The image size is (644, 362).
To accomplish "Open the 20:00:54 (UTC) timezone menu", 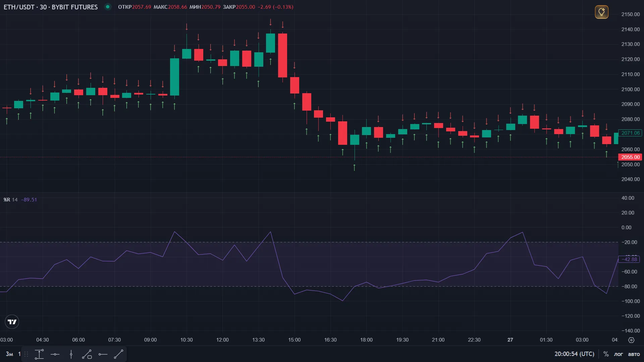I will [x=574, y=354].
